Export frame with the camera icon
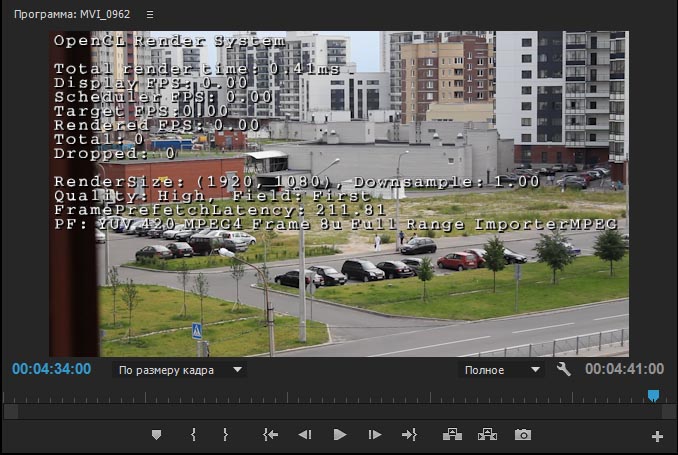This screenshot has width=678, height=455. [x=522, y=435]
